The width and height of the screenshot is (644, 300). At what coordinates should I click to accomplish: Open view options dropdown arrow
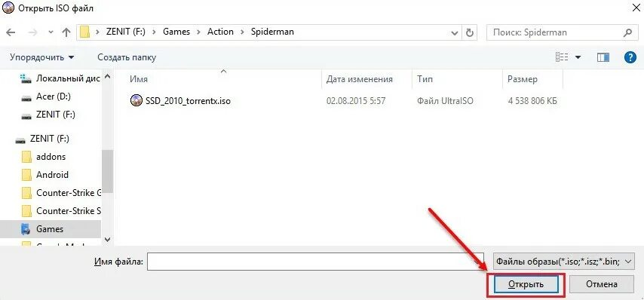click(x=578, y=57)
